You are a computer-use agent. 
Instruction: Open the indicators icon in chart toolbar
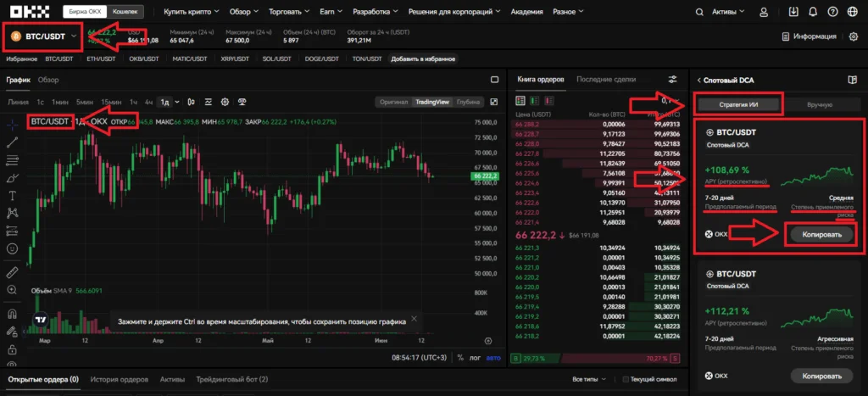point(209,102)
